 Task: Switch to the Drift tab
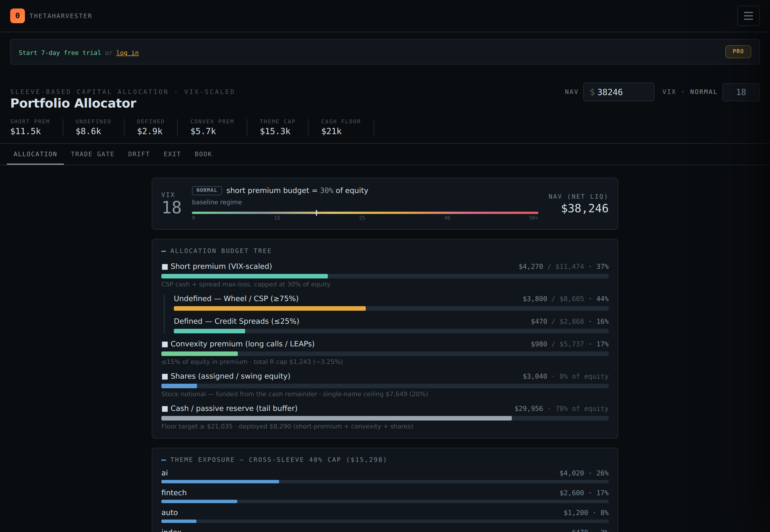coord(139,154)
